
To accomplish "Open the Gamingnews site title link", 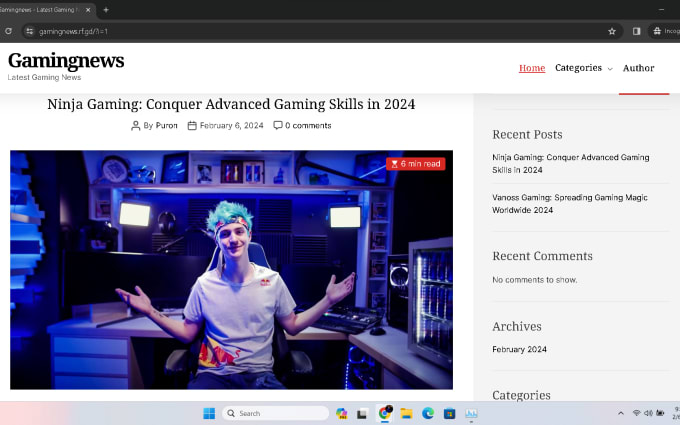I will 66,60.
